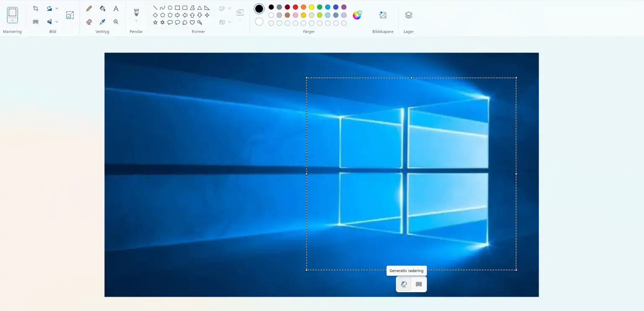Select the Penslar brush tool

[x=136, y=12]
